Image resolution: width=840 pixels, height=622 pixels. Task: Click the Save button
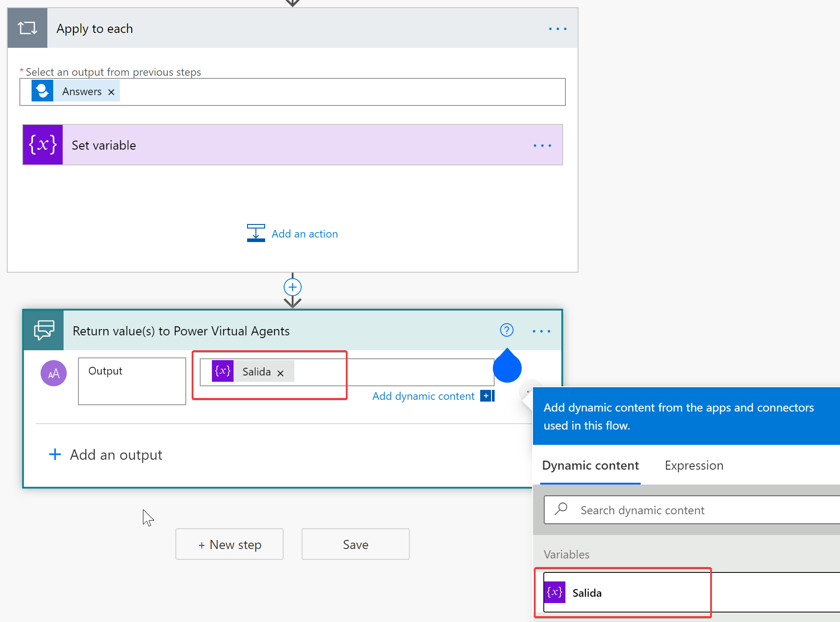(x=355, y=544)
